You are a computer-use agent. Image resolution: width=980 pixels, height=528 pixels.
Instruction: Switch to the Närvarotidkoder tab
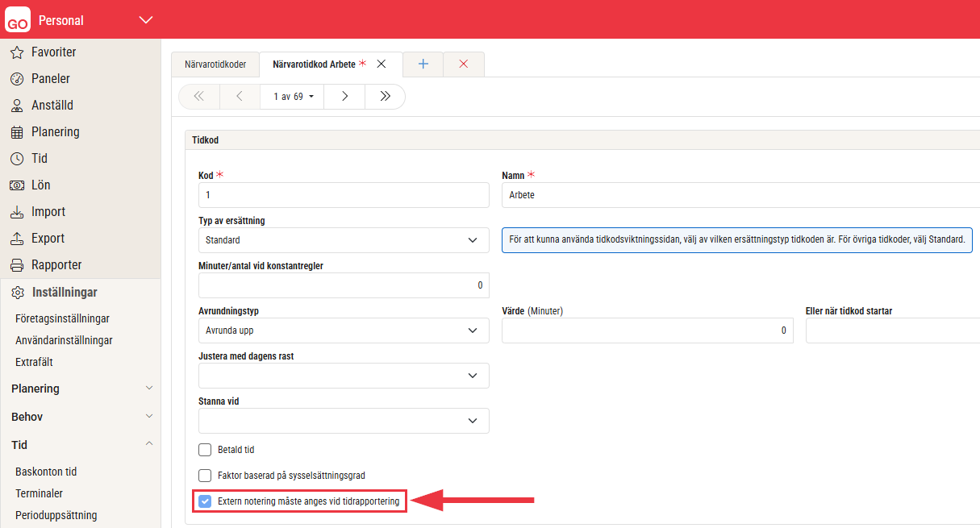[x=215, y=64]
